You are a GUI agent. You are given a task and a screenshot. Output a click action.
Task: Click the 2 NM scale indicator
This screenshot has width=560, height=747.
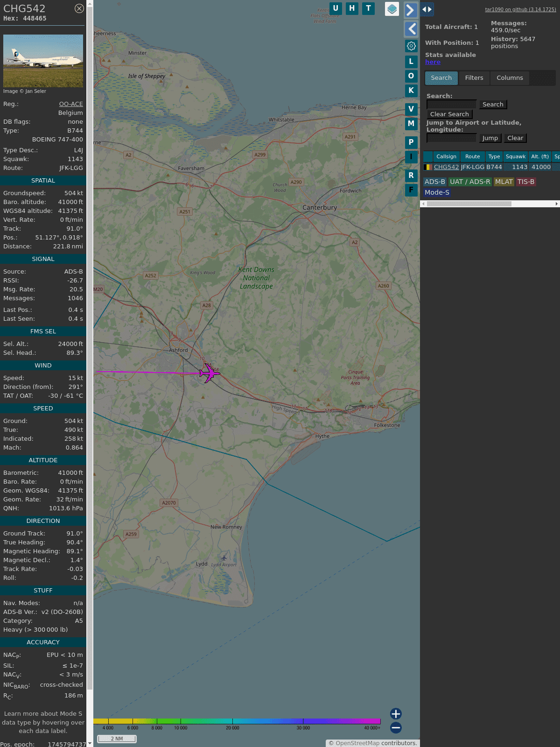click(117, 739)
